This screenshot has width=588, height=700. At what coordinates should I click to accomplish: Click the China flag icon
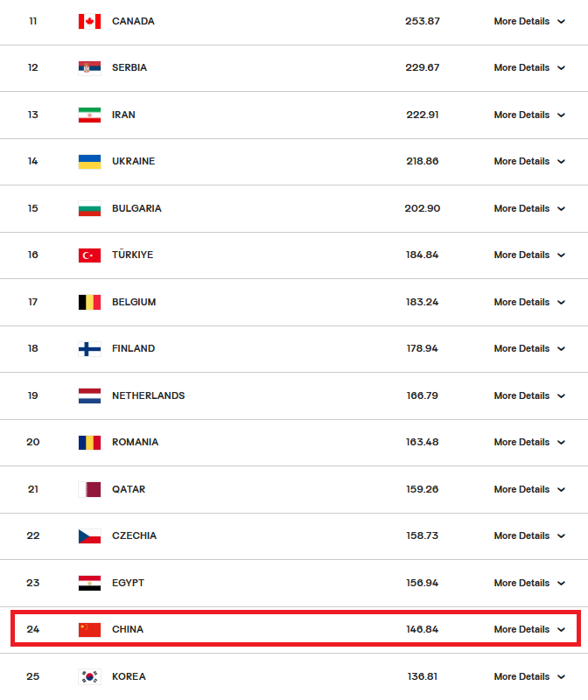89,629
